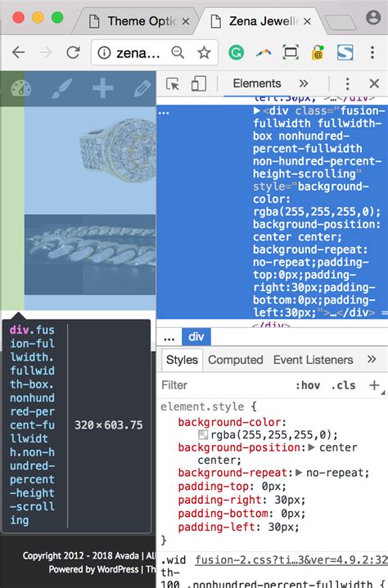Open the padlock email extension icon
This screenshot has height=588, width=388.
tap(318, 53)
